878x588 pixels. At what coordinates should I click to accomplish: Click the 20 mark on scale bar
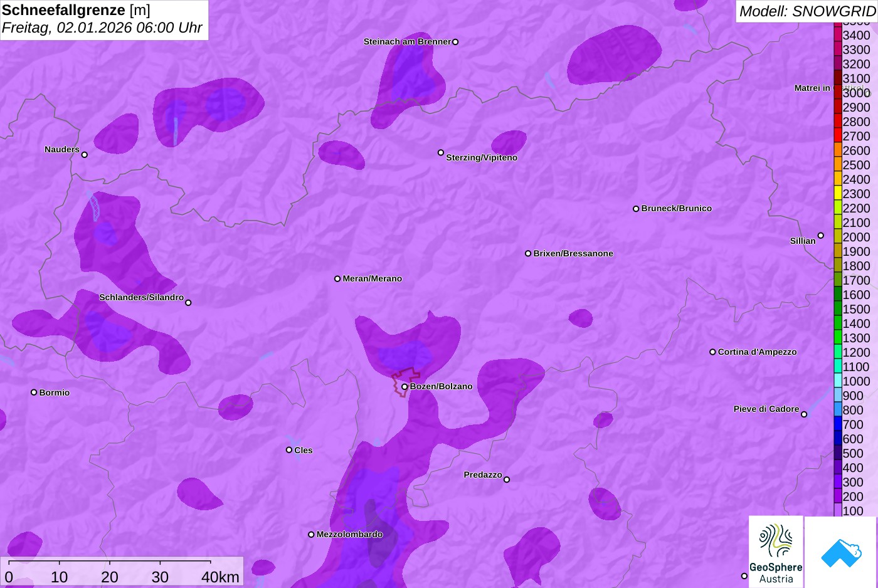110,577
